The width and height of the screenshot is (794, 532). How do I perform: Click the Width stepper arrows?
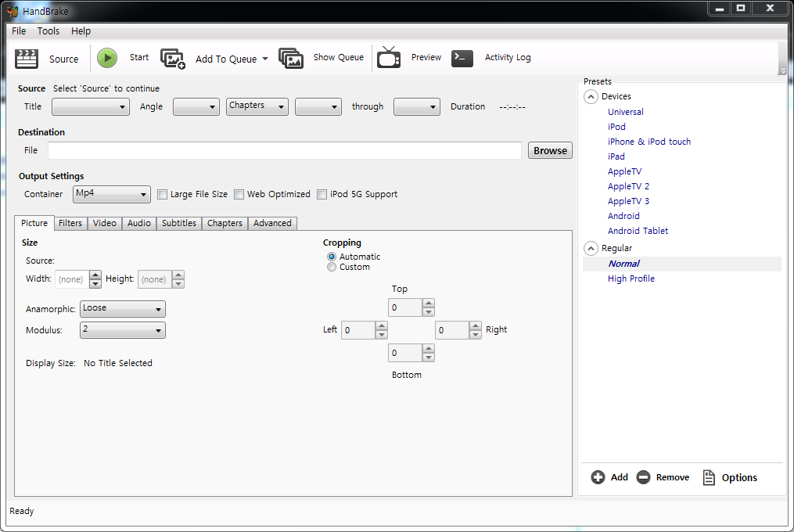pos(95,279)
